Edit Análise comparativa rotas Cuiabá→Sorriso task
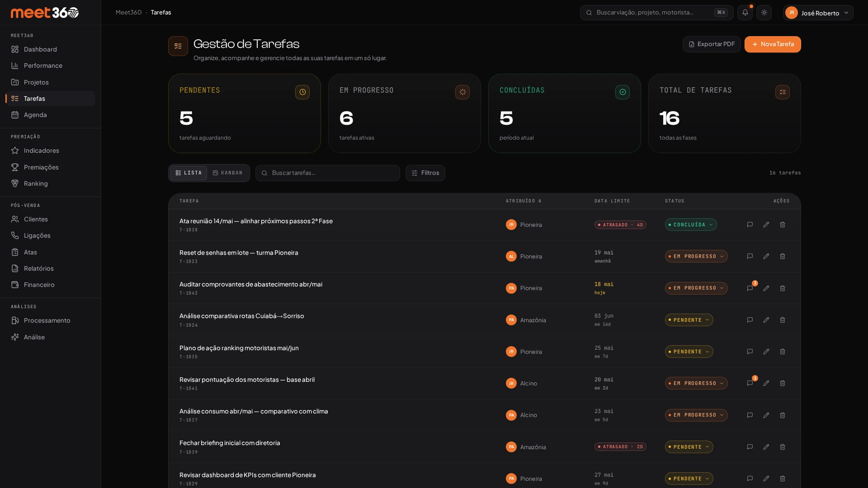The height and width of the screenshot is (488, 868). pos(766,320)
